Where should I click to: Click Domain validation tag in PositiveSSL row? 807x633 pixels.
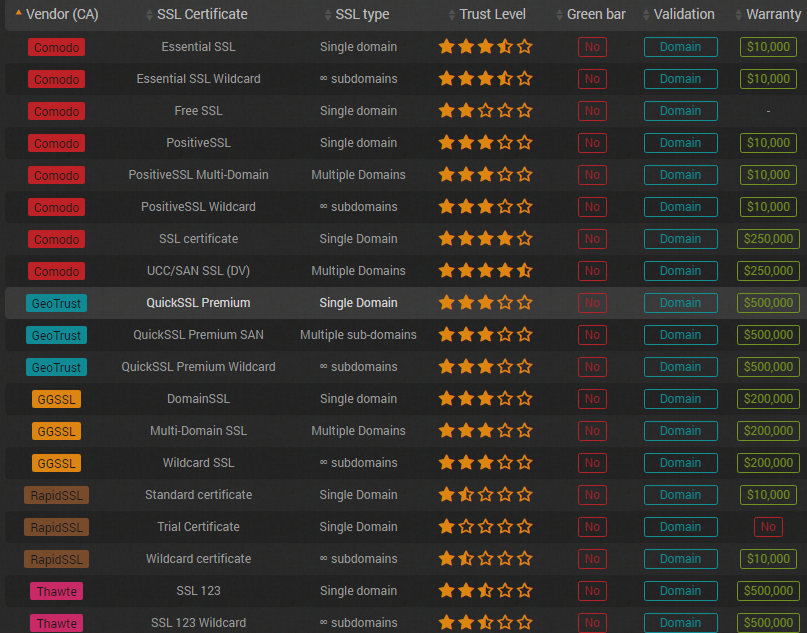coord(680,143)
